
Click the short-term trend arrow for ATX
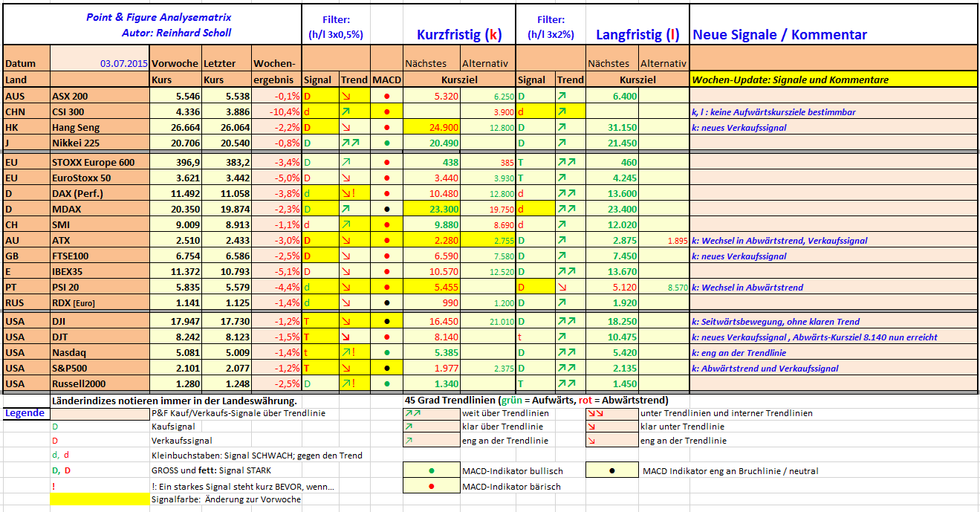tap(347, 241)
